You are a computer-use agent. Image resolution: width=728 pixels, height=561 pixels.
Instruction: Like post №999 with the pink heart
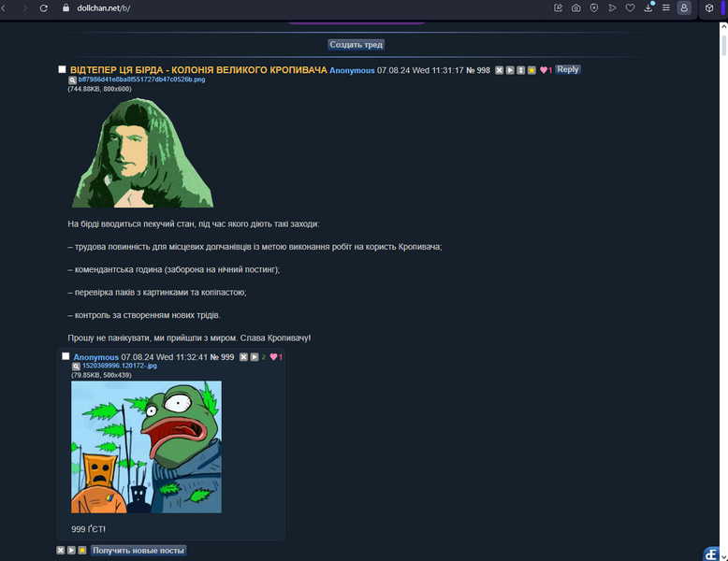[273, 357]
